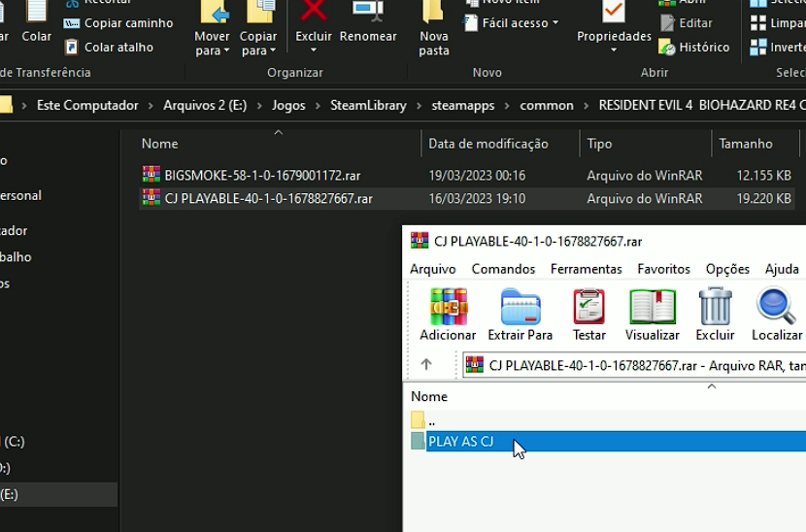Sort by Data de modificação column
806x532 pixels.
click(x=488, y=144)
